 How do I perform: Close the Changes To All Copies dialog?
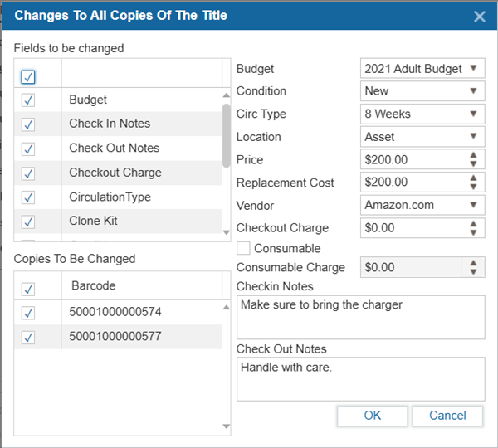click(x=479, y=17)
